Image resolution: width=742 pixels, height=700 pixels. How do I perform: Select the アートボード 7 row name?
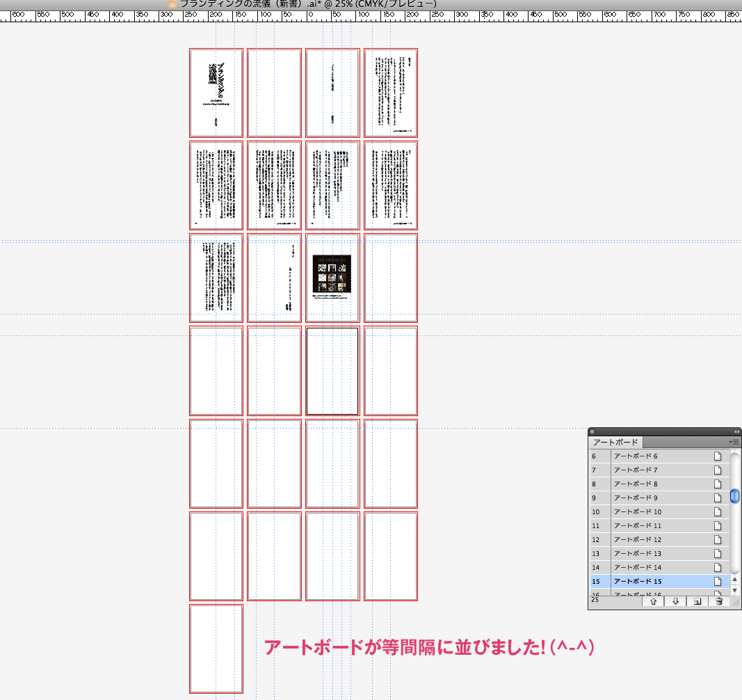point(636,470)
